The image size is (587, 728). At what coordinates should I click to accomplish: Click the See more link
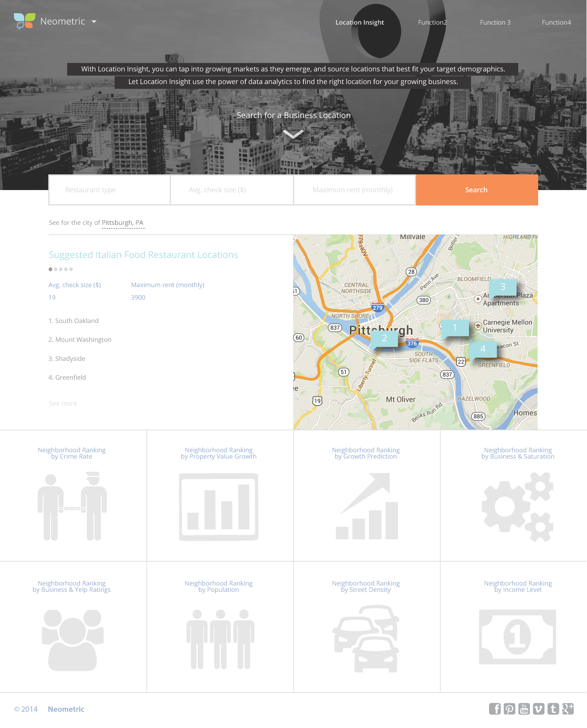pyautogui.click(x=63, y=403)
